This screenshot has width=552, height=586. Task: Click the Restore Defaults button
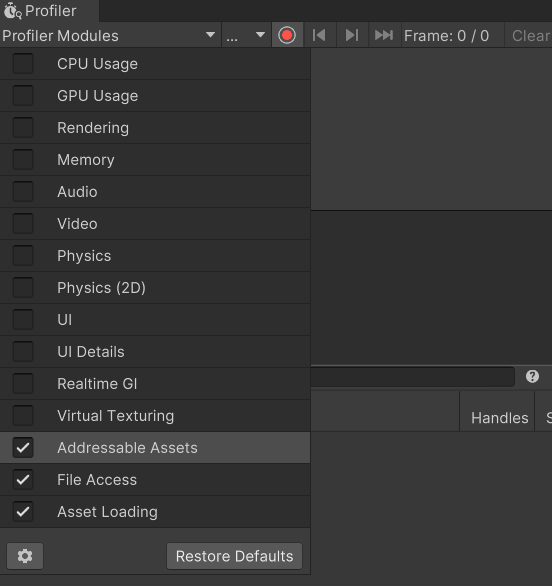coord(234,556)
